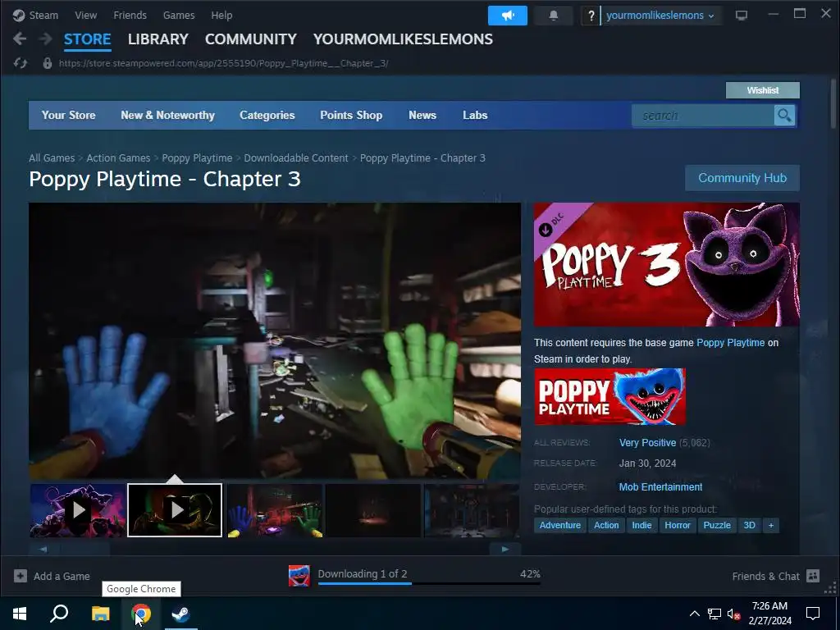
Task: Open the store News page
Action: point(422,115)
